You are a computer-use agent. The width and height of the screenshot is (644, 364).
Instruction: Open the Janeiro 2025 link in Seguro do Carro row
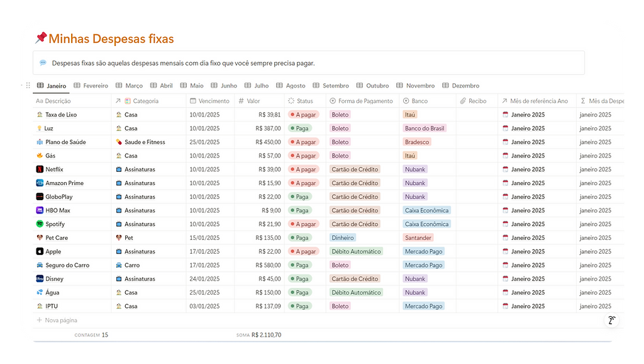tap(527, 265)
